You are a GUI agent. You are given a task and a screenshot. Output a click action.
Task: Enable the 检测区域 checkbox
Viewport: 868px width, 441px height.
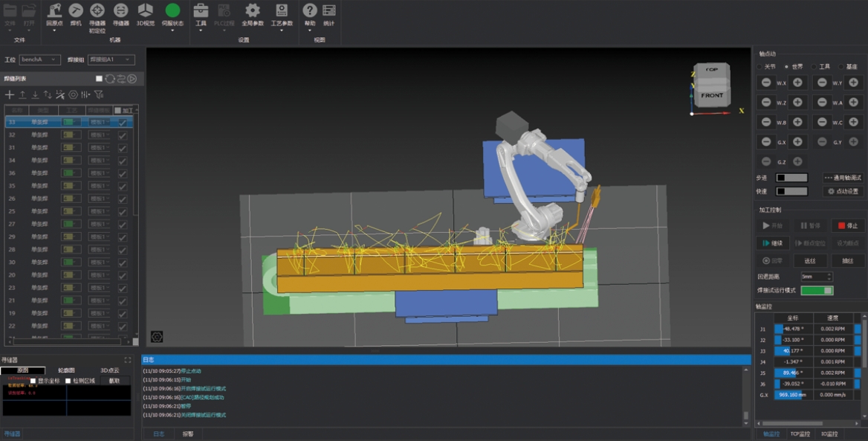[68, 381]
